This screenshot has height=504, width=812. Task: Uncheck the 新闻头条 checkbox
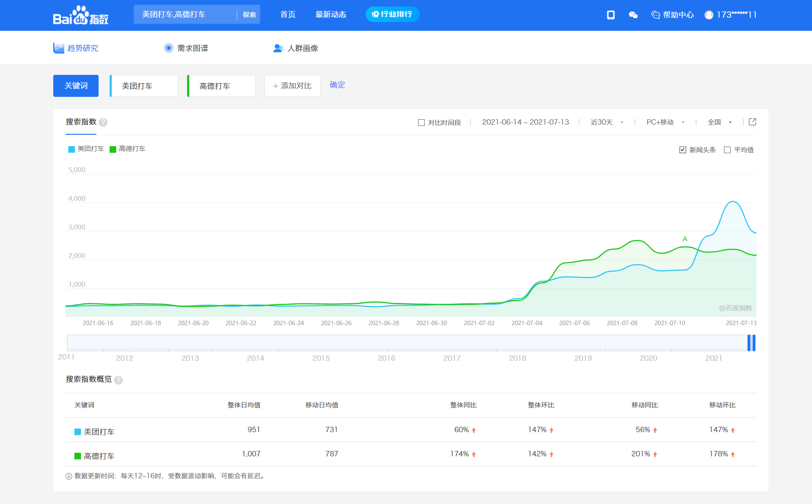tap(683, 150)
